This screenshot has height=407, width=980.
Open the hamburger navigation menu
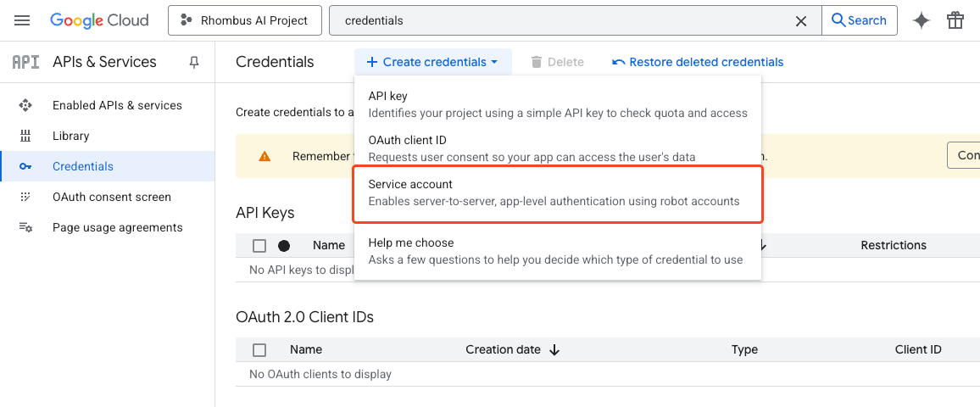coord(22,20)
